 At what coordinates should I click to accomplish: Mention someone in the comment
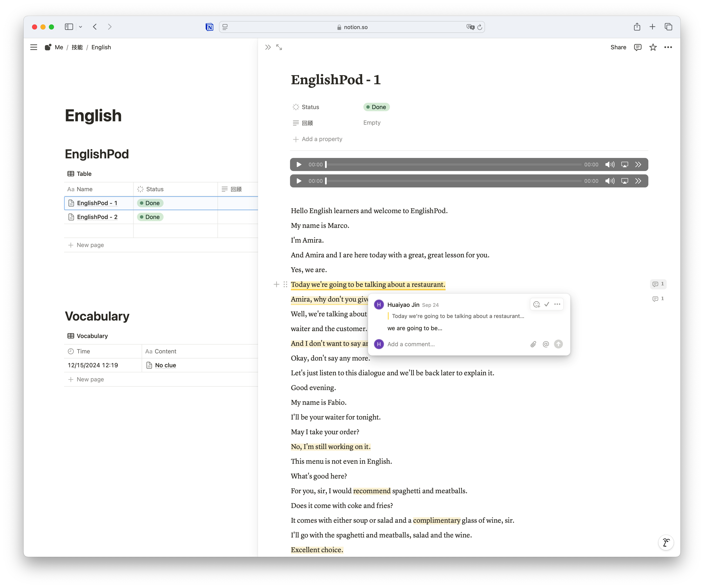(x=546, y=344)
